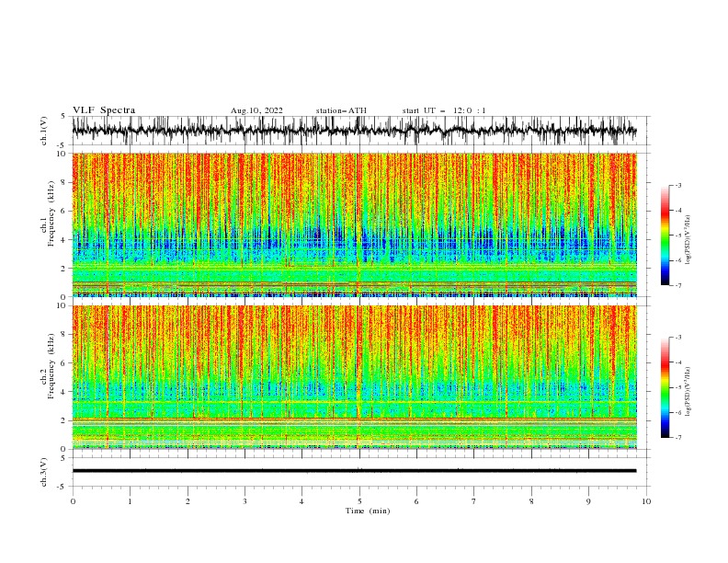Click the "Time (min)" axis label
The width and height of the screenshot is (728, 563).
[x=368, y=511]
